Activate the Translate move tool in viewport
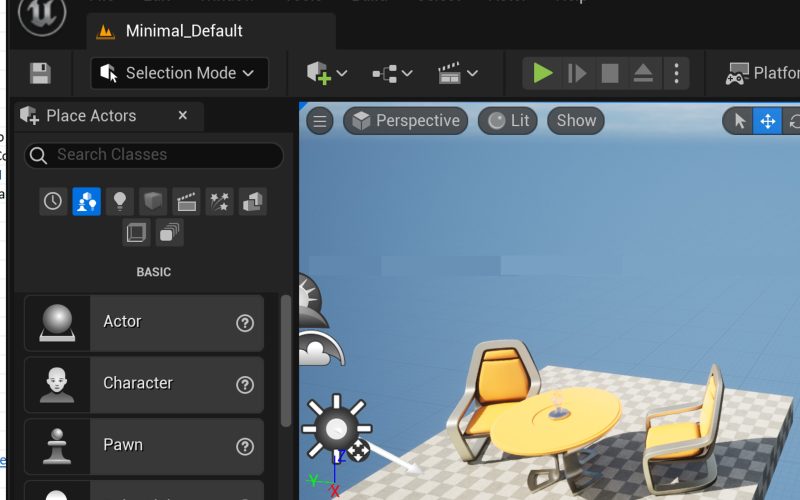This screenshot has height=500, width=800. coord(767,121)
